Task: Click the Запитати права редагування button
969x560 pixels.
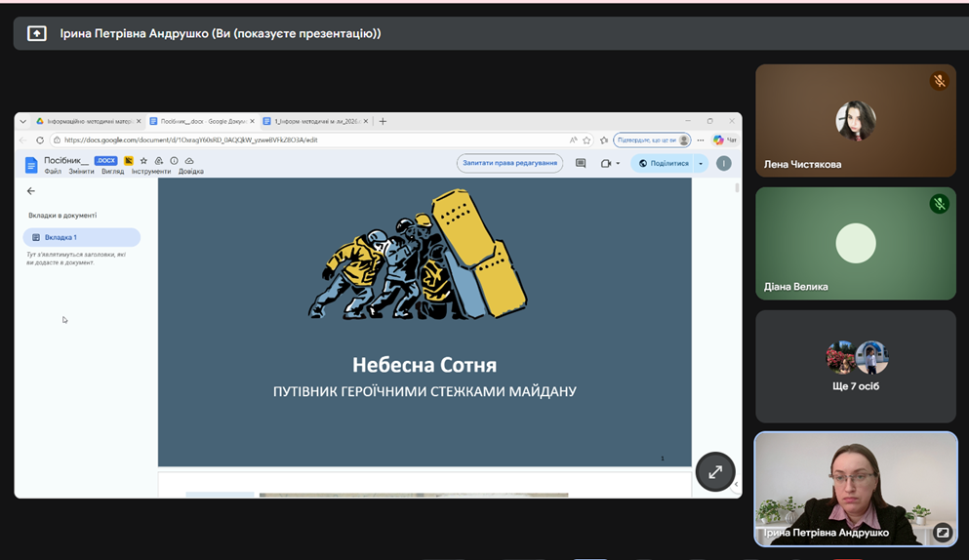Action: click(509, 163)
